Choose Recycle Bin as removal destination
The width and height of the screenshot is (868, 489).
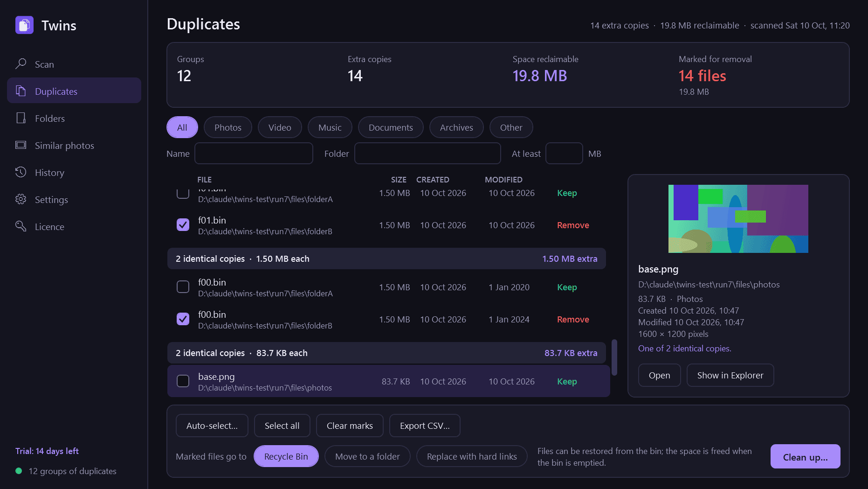[286, 456]
